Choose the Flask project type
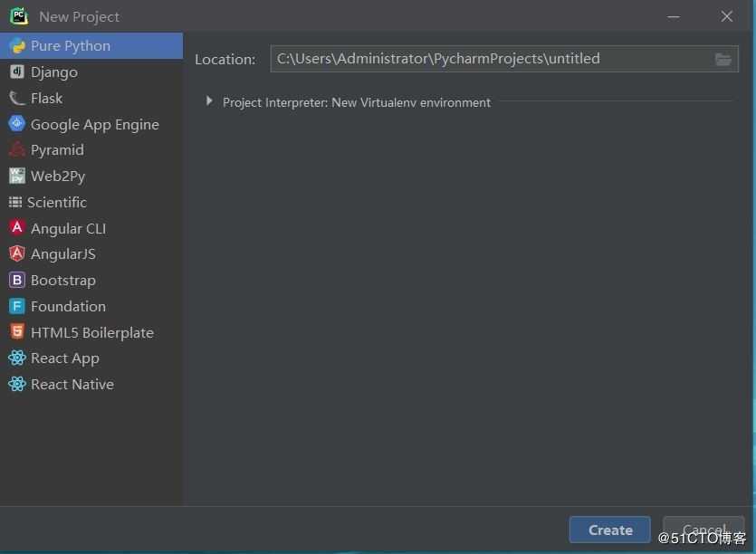Image resolution: width=756 pixels, height=554 pixels. click(91, 98)
